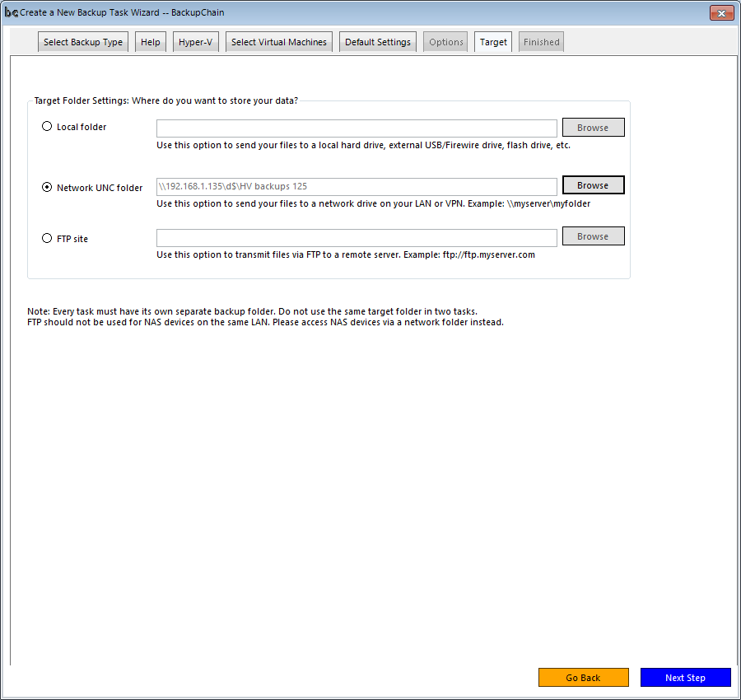Image resolution: width=741 pixels, height=700 pixels.
Task: Browse for a local folder destination
Action: [593, 127]
